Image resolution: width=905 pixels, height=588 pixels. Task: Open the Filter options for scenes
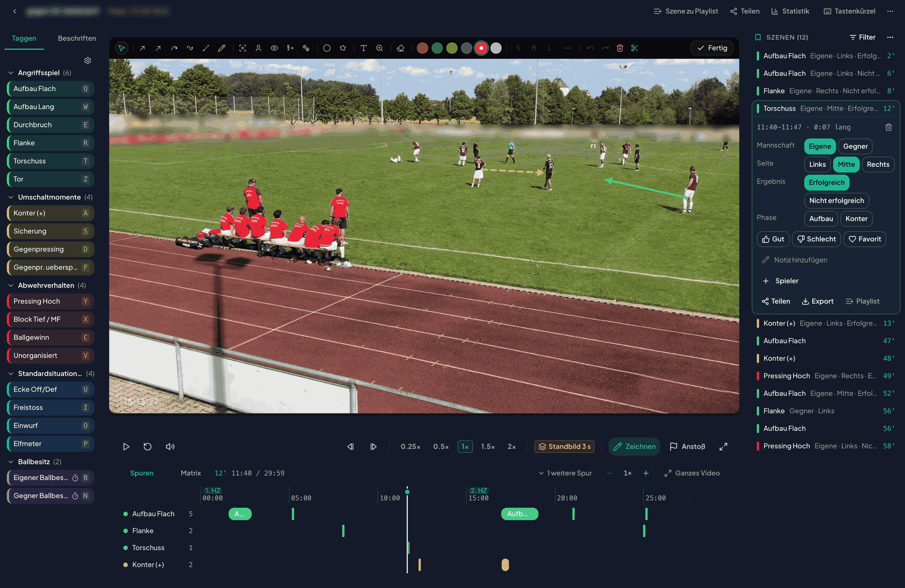click(x=862, y=37)
